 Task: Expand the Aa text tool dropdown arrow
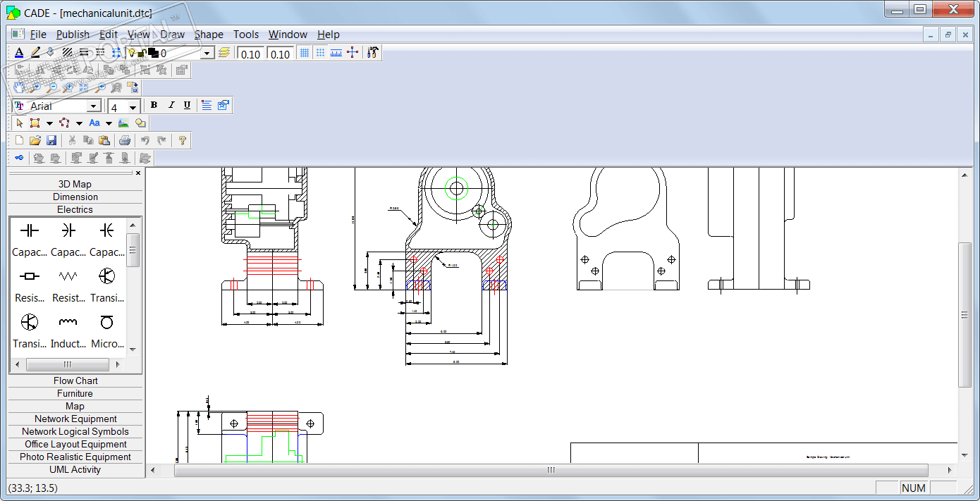[x=109, y=123]
